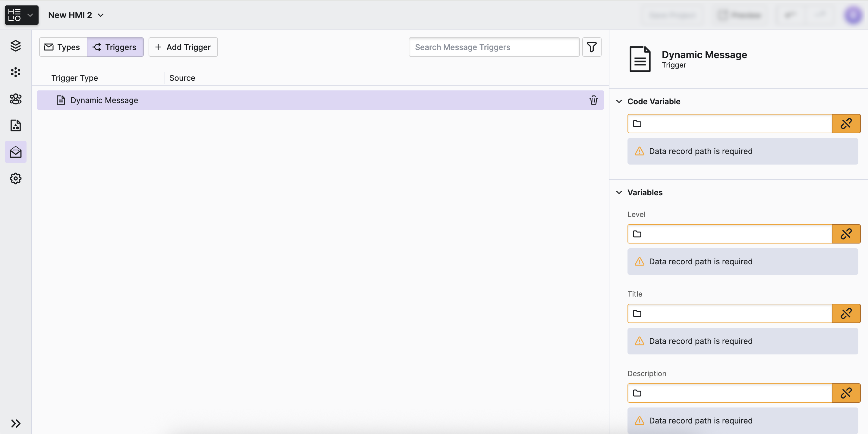This screenshot has height=434, width=868.
Task: Click the Search Message Triggers field
Action: pyautogui.click(x=494, y=47)
